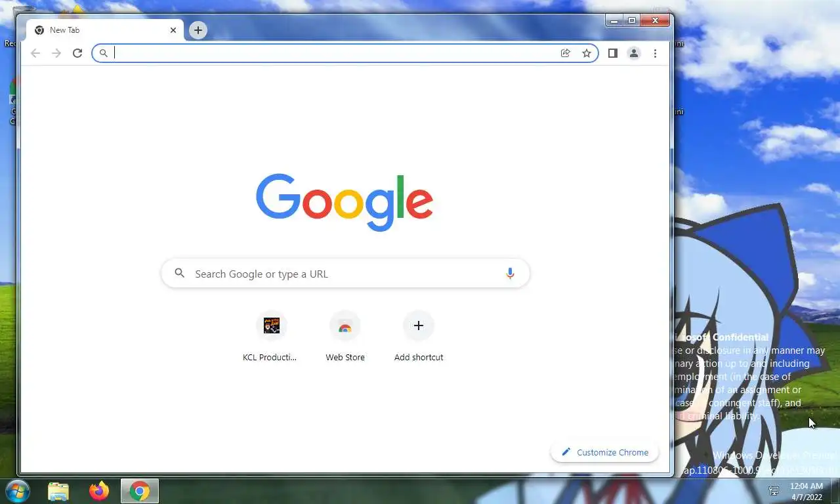
Task: Open a new tab with plus button
Action: [198, 30]
